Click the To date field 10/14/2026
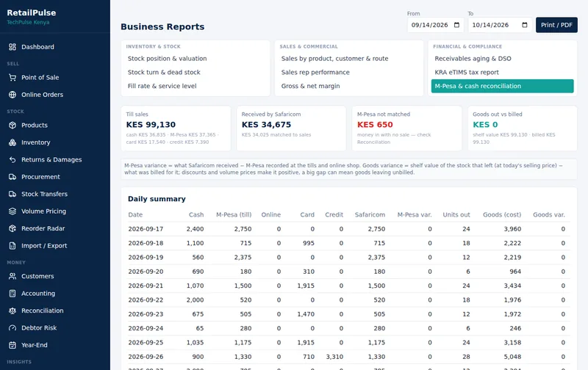This screenshot has width=588, height=370. point(500,25)
